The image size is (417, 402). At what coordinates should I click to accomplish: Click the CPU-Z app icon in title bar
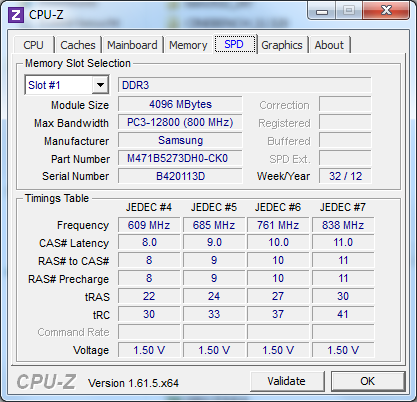click(x=16, y=15)
